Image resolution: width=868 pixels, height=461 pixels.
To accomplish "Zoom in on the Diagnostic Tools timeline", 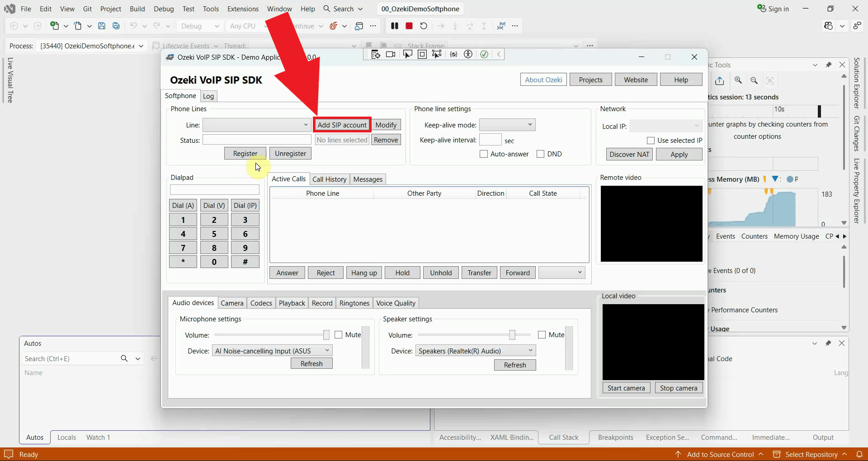I will click(x=738, y=80).
